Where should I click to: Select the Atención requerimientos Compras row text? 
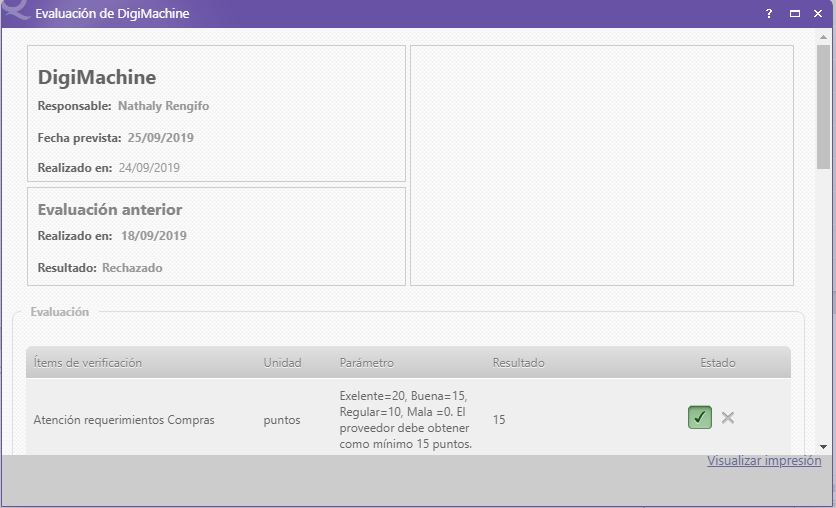pyautogui.click(x=124, y=420)
